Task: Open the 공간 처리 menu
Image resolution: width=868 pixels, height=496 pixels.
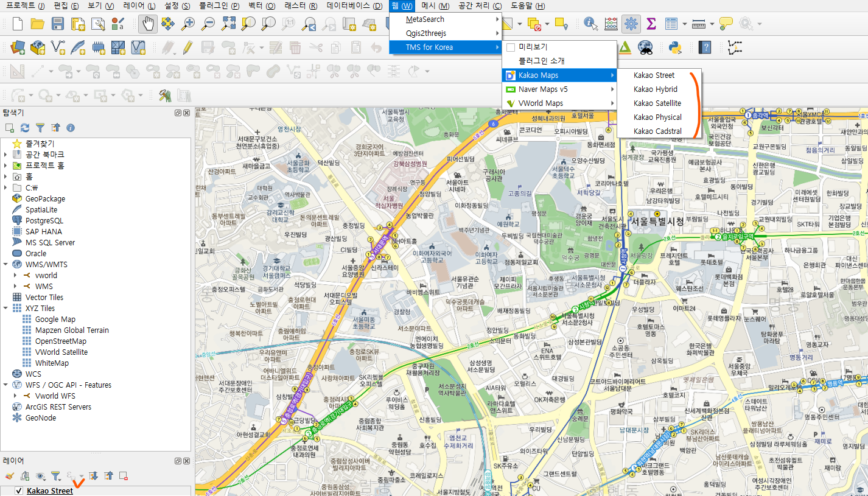Action: point(480,5)
